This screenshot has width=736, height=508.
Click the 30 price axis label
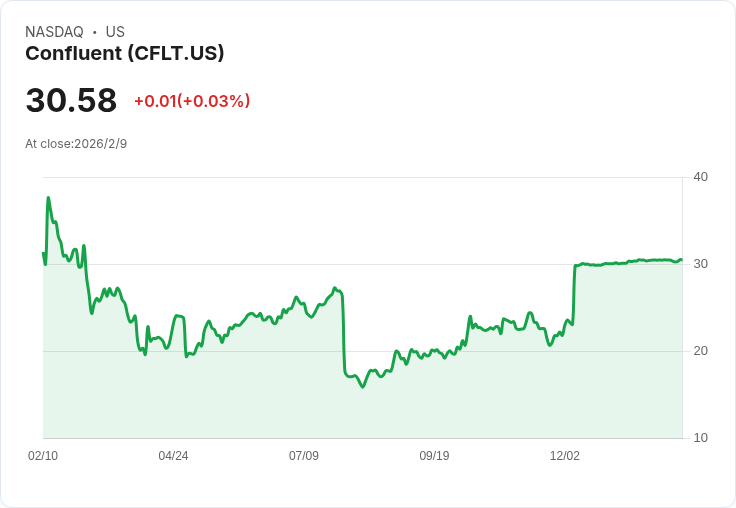pos(700,264)
